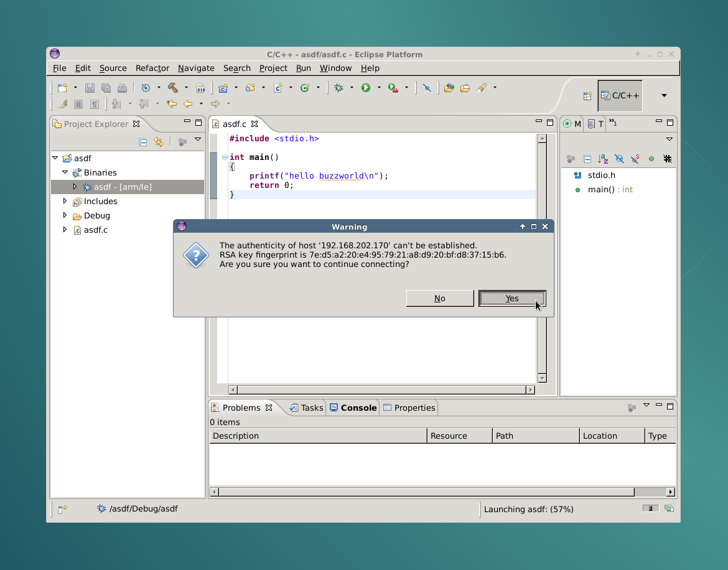Open the Project menu
The image size is (728, 570).
pyautogui.click(x=273, y=68)
